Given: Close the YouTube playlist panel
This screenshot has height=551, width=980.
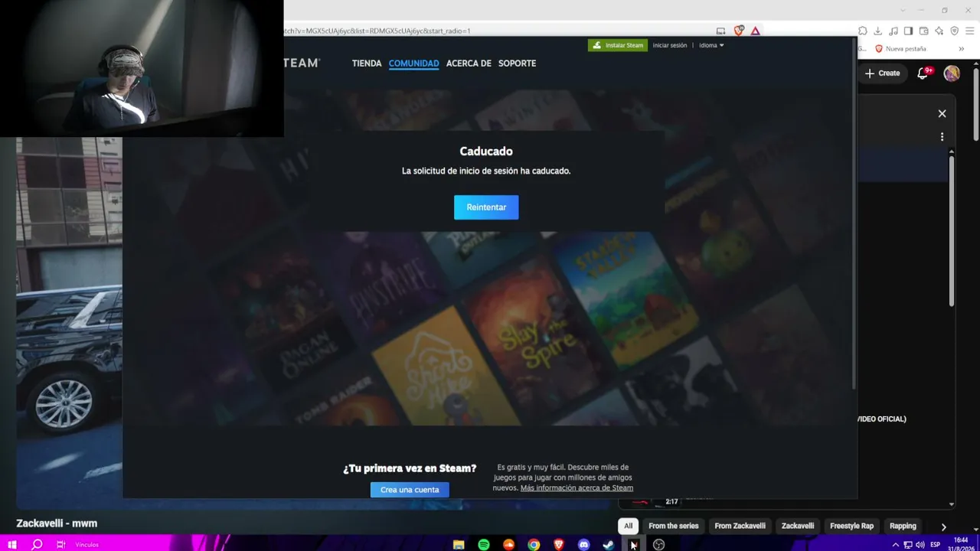Looking at the screenshot, I should [x=942, y=113].
